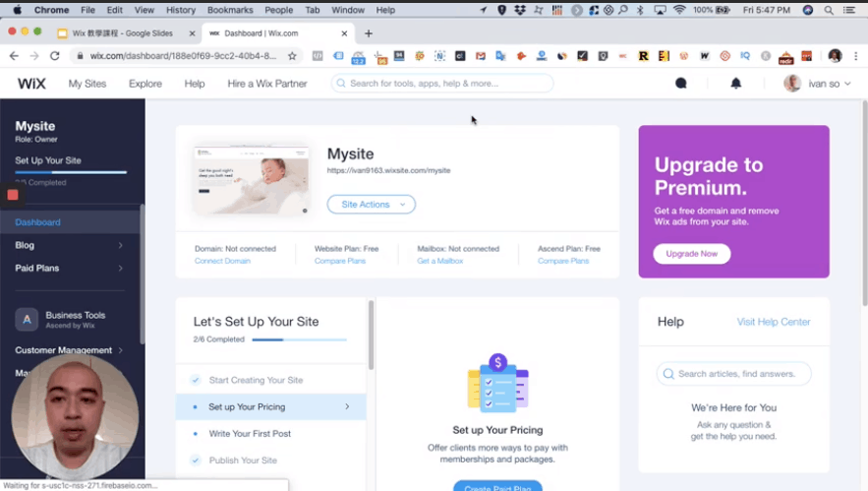
Task: Click the 2/6 Completed progress bar
Action: 300,339
